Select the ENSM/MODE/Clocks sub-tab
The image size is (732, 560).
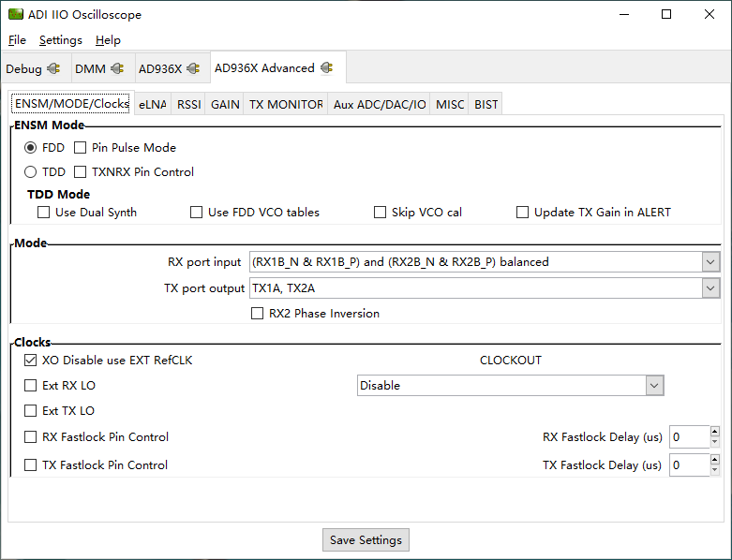[x=72, y=104]
